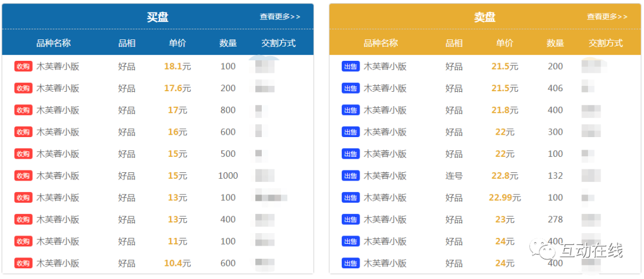Click the 连号 condition cell
The width and height of the screenshot is (644, 279).
pos(454,175)
